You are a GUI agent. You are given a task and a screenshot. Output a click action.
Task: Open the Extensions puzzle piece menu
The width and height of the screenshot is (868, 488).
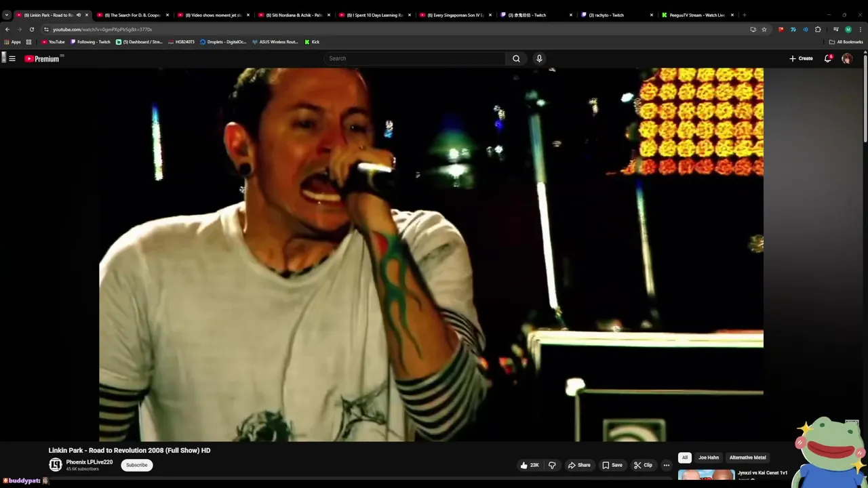[818, 29]
